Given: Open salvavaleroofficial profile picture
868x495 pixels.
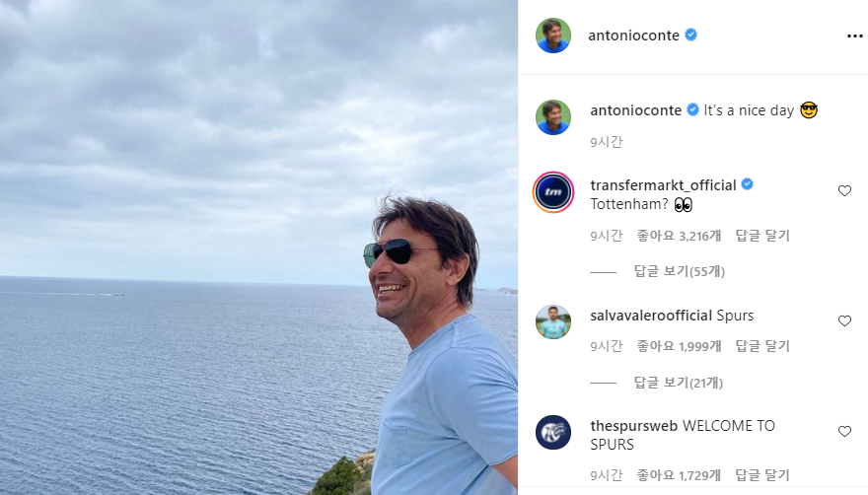Looking at the screenshot, I should [x=553, y=321].
